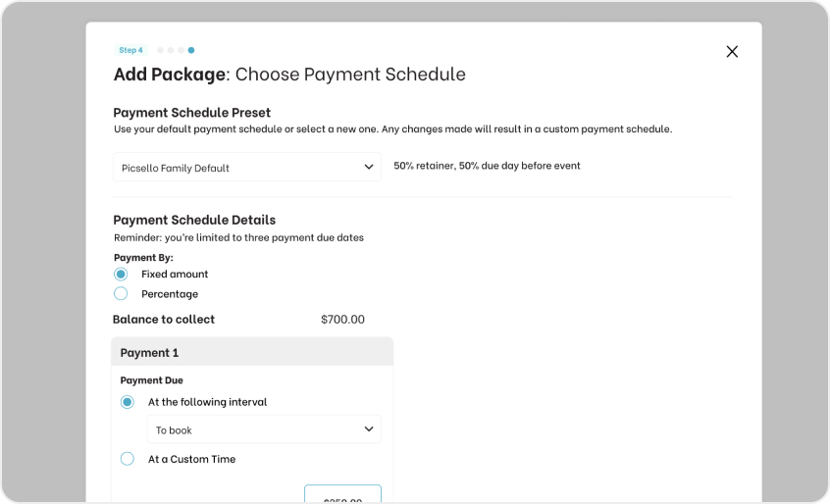Click the chevron on Picsello Family Default
830x504 pixels.
click(369, 168)
